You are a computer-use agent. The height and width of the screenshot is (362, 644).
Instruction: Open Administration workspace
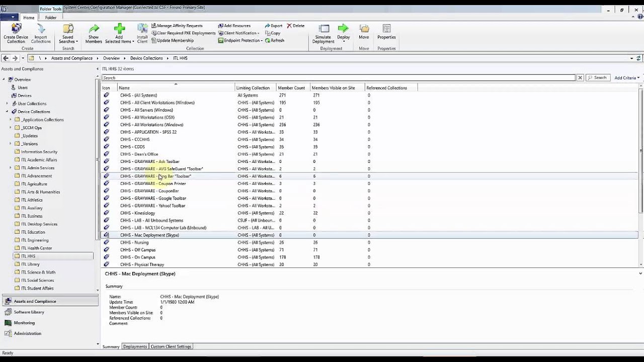pyautogui.click(x=49, y=333)
